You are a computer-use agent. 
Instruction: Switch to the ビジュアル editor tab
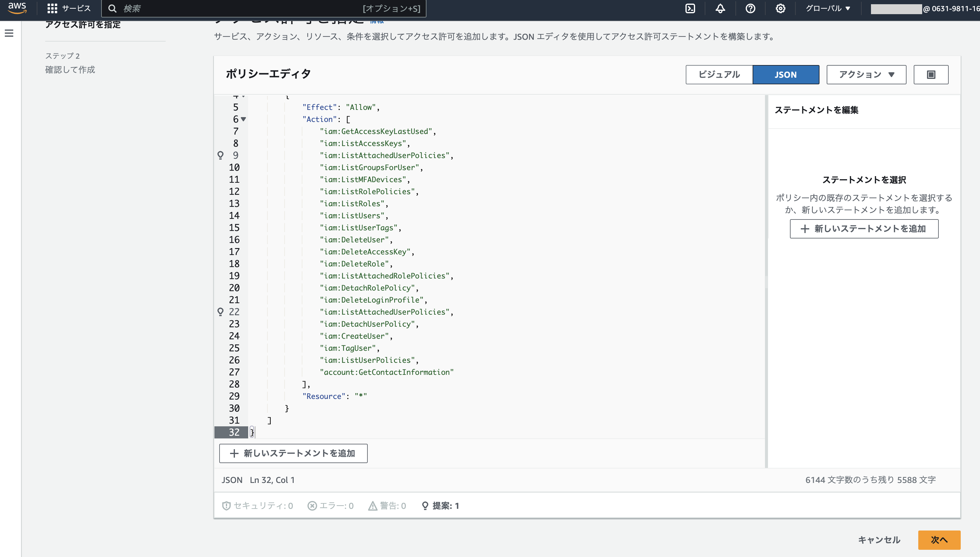tap(719, 75)
